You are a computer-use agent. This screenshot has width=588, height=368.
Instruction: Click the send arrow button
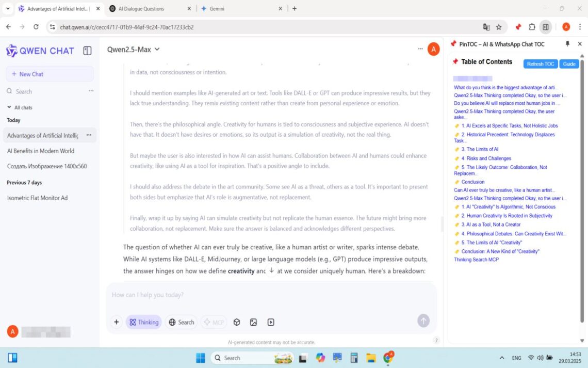423,321
